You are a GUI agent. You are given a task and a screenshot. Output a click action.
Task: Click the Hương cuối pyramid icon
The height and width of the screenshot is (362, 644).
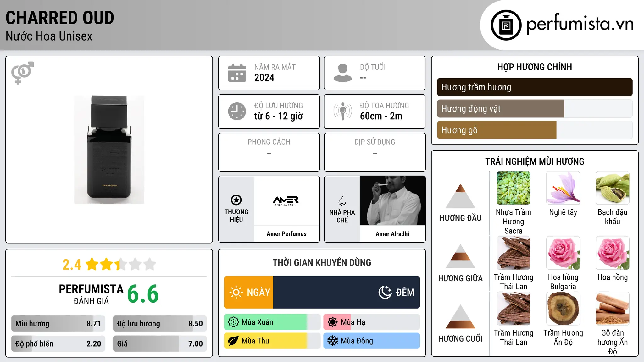point(460,316)
